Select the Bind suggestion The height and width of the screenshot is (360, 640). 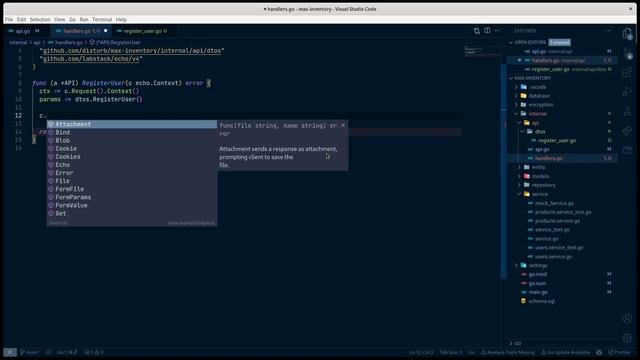tap(131, 132)
